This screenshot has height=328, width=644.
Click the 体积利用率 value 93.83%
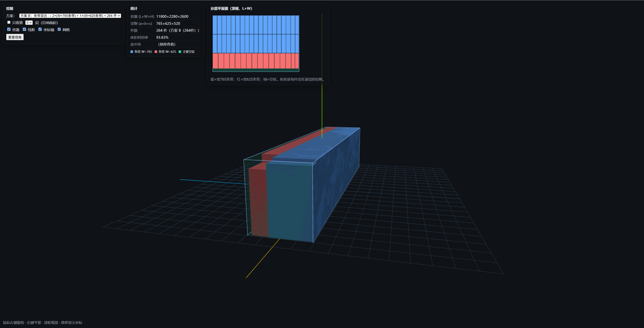162,38
